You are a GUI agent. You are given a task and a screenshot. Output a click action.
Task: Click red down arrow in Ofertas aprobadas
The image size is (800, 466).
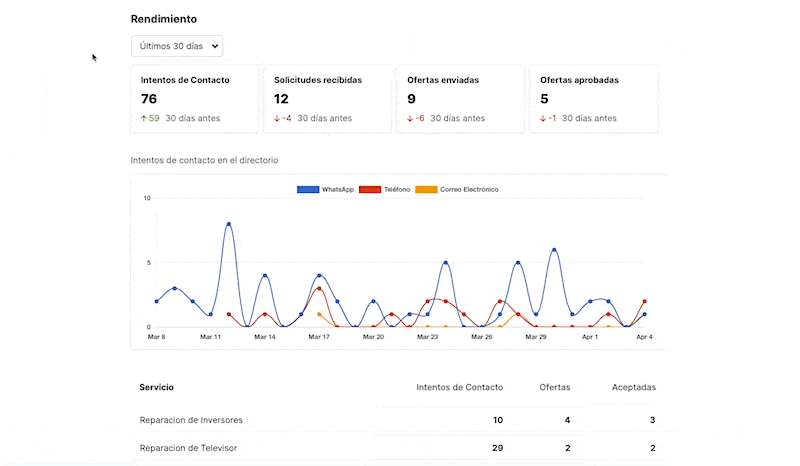coord(543,118)
